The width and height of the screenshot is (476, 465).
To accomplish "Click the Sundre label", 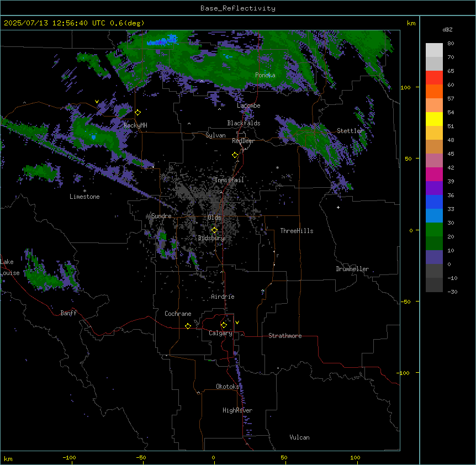I will coord(161,216).
